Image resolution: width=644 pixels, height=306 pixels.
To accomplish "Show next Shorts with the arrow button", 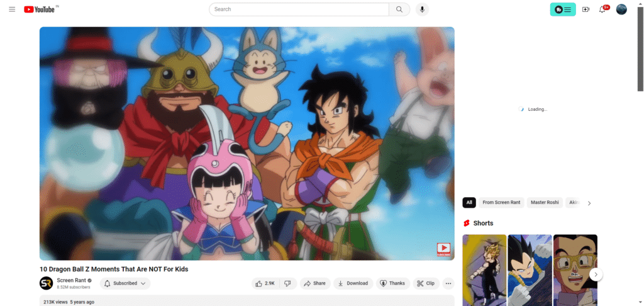I will coord(596,275).
